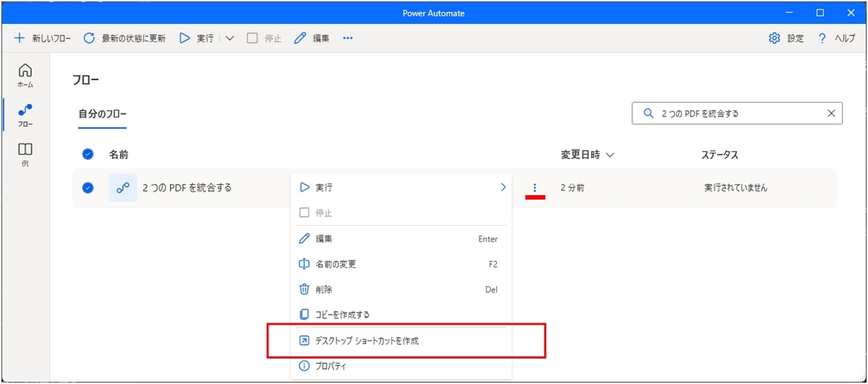Click into the flow search field
Image resolution: width=868 pixels, height=384 pixels.
pos(737,114)
